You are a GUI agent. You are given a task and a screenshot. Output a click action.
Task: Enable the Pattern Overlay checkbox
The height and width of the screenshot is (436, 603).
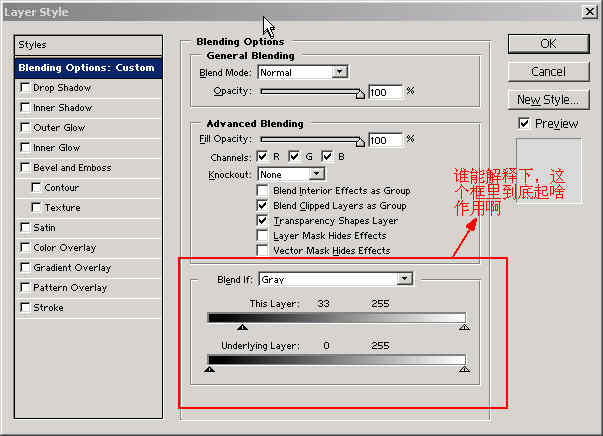point(25,288)
